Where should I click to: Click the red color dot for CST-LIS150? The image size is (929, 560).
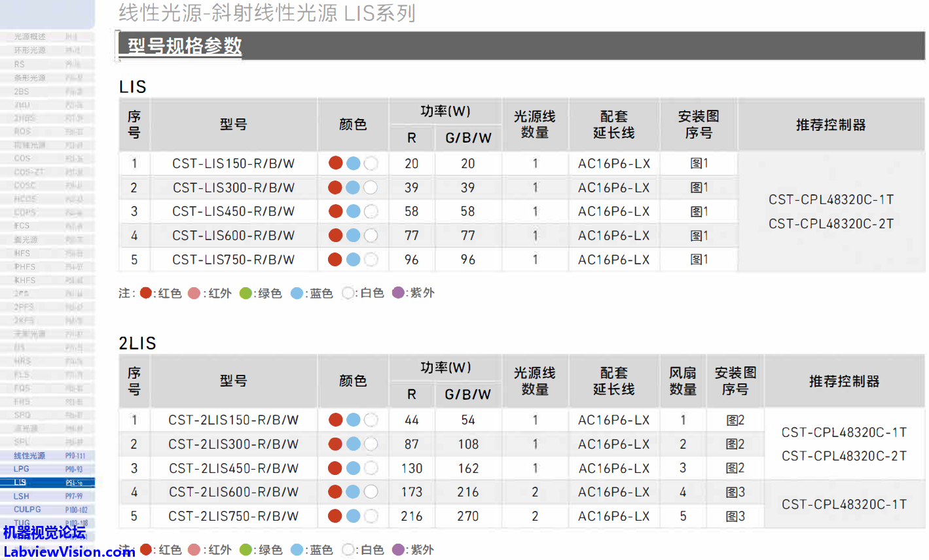tap(335, 164)
